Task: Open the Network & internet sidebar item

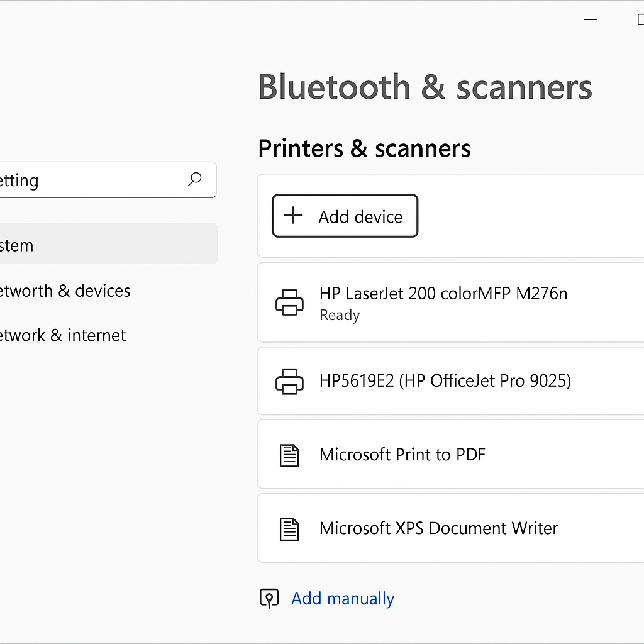Action: [x=63, y=335]
